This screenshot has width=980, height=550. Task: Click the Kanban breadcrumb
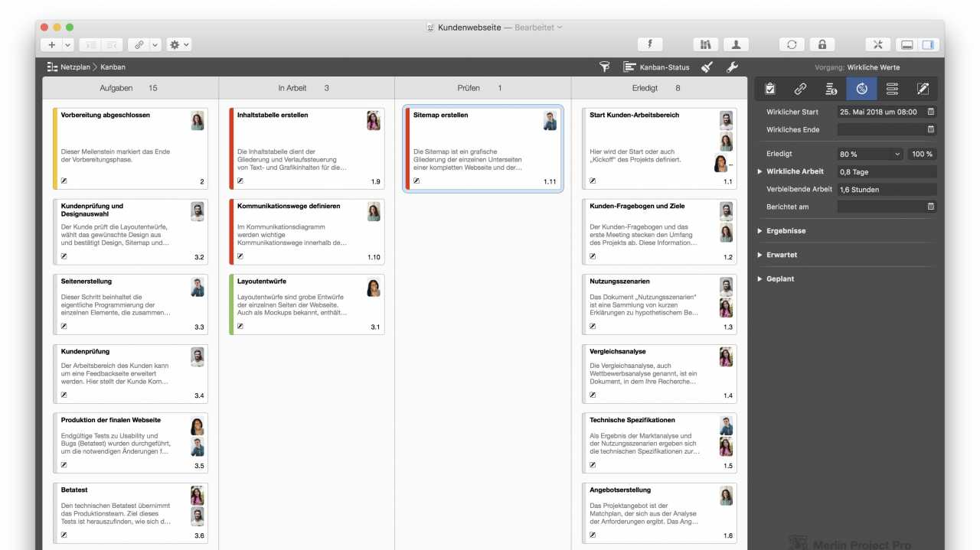click(113, 67)
